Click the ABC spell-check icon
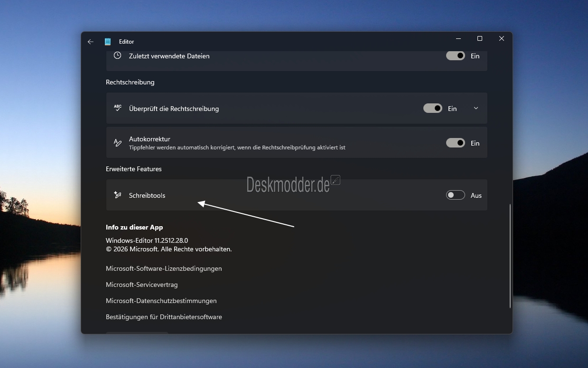Image resolution: width=588 pixels, height=368 pixels. [118, 108]
